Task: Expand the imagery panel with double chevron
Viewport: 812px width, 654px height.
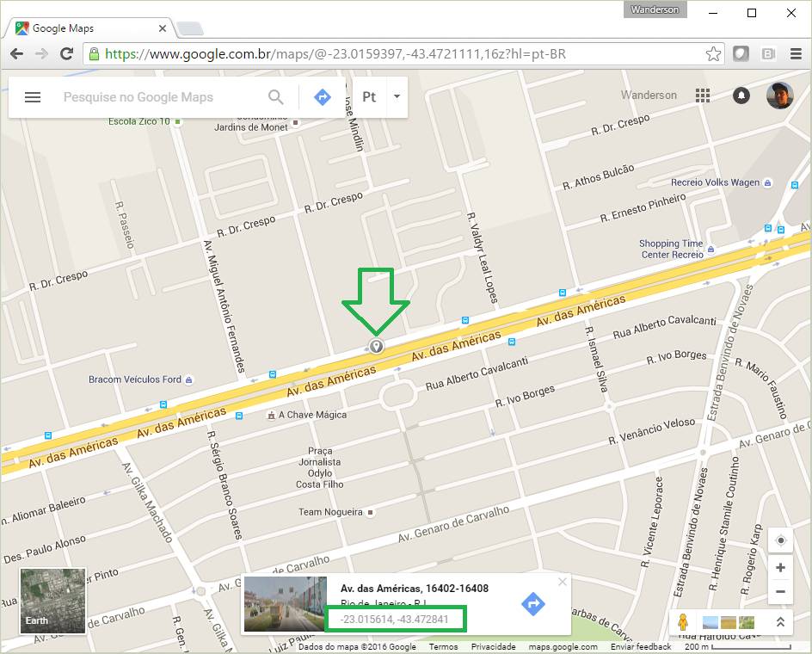Action: pos(781,621)
